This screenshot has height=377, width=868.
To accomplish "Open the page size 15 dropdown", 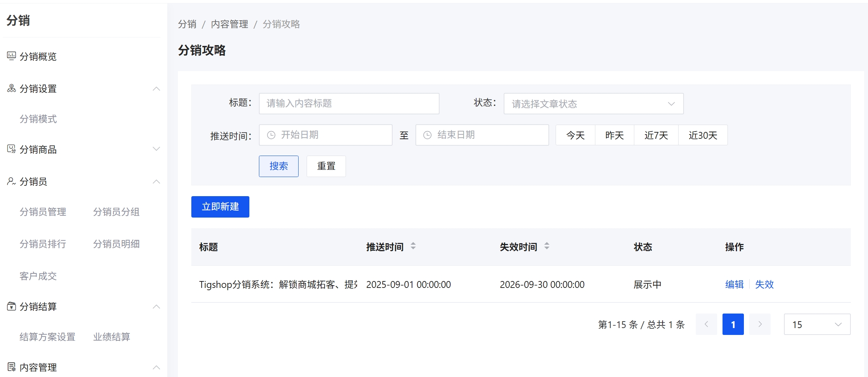I will click(816, 324).
